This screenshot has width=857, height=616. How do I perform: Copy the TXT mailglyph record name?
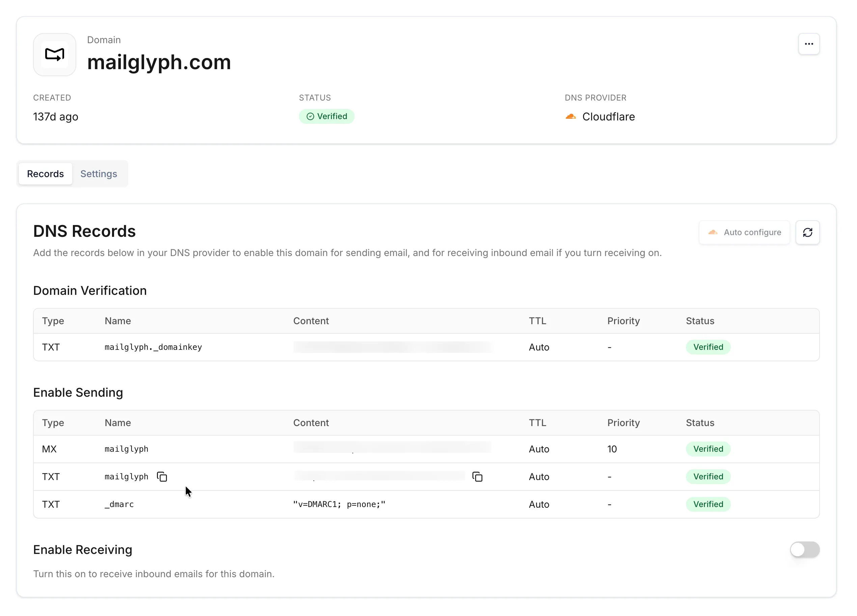point(162,477)
